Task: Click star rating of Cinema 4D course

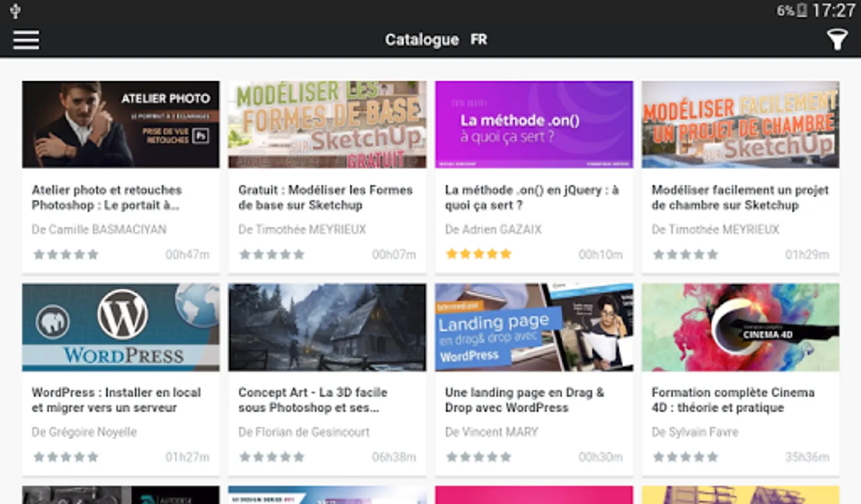Action: [x=686, y=457]
